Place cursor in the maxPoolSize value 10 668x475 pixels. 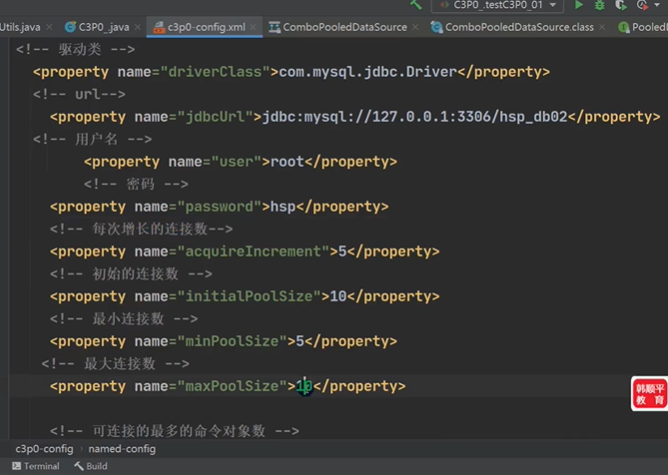[305, 386]
